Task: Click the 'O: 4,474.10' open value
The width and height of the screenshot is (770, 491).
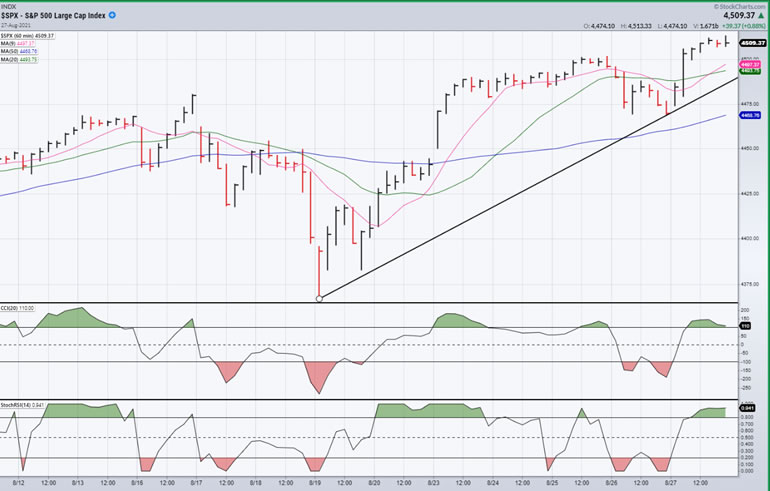Action: pos(599,26)
